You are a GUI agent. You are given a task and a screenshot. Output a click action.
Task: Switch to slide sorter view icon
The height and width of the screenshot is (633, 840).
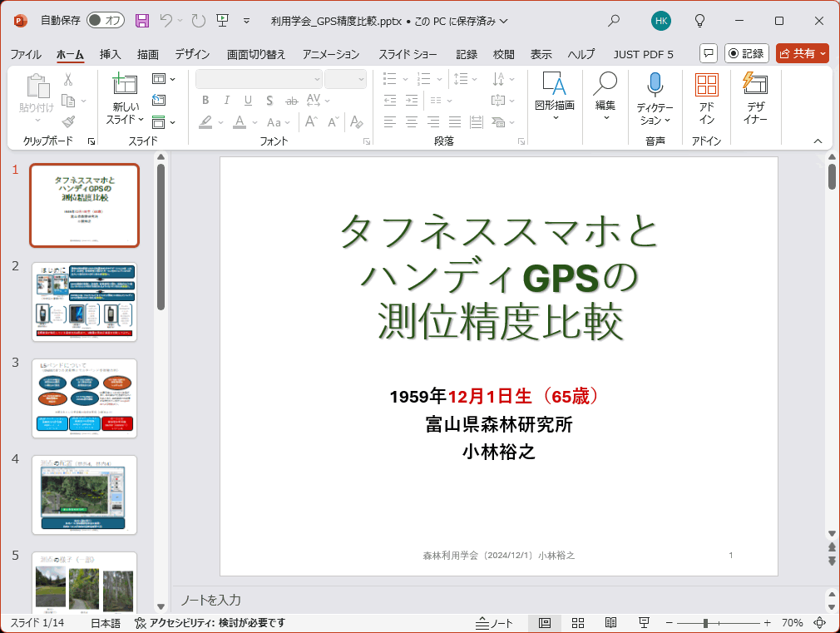(x=577, y=623)
